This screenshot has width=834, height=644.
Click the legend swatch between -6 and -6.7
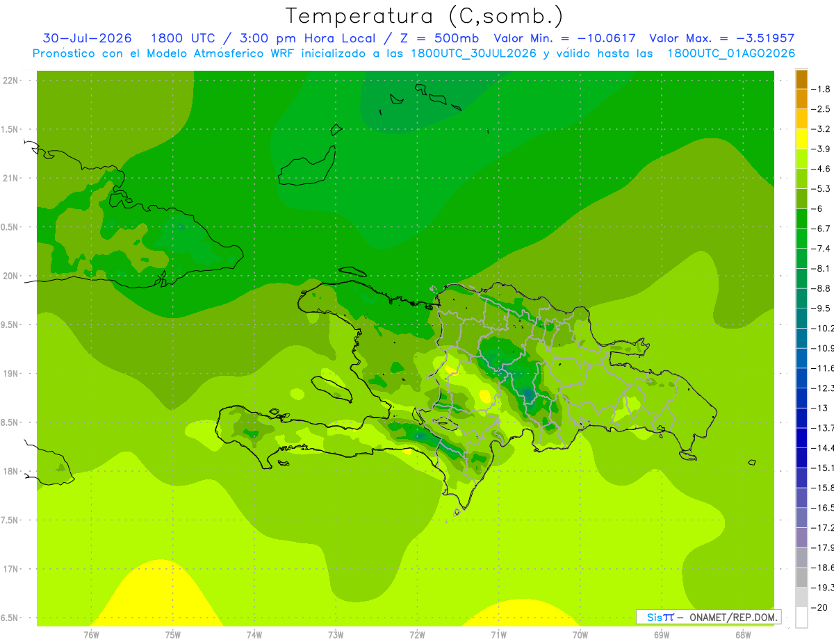point(801,218)
